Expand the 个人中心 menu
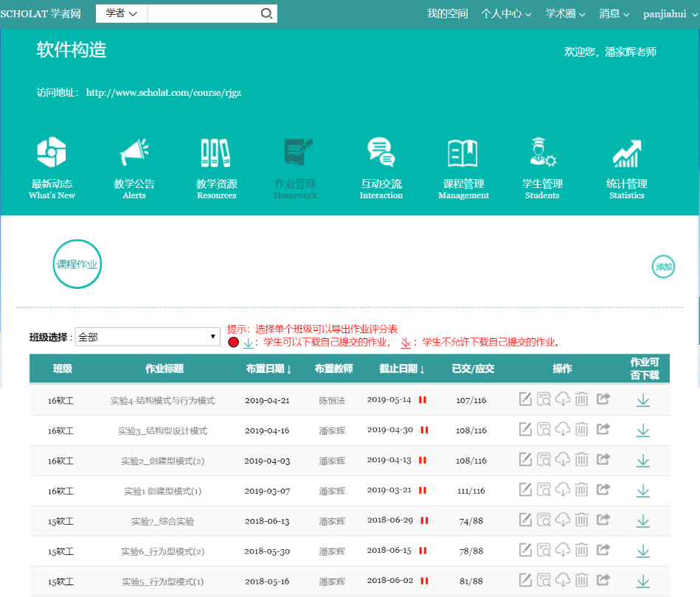 pyautogui.click(x=506, y=14)
